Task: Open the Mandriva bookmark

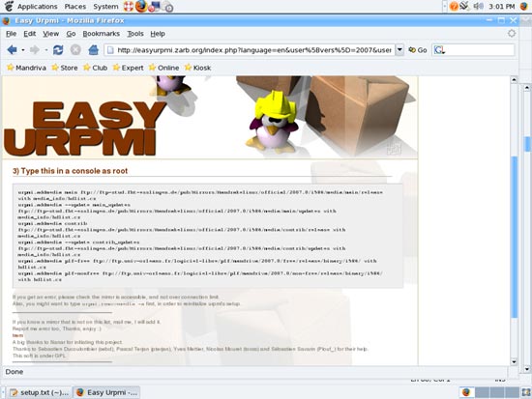Action: click(26, 68)
